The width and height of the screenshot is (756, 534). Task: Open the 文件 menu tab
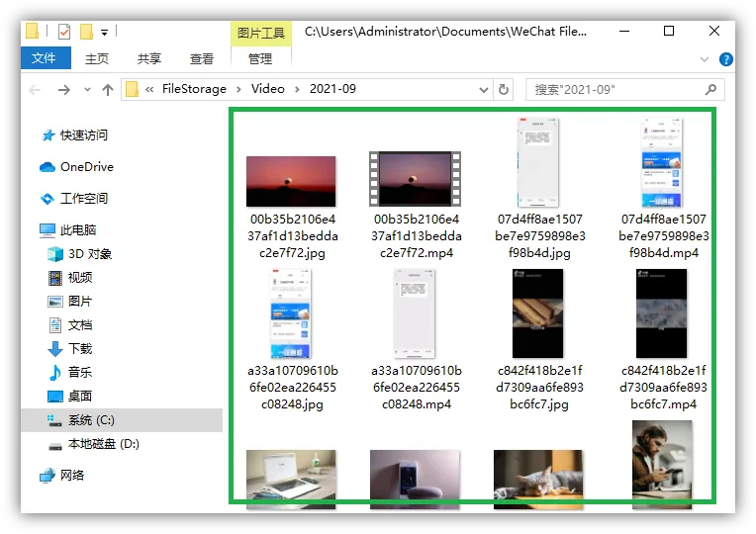(46, 58)
